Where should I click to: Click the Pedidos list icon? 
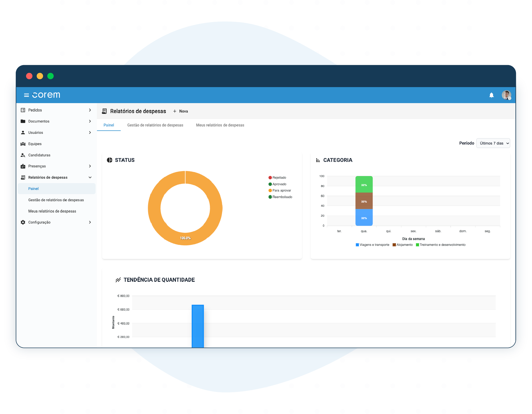click(x=23, y=110)
